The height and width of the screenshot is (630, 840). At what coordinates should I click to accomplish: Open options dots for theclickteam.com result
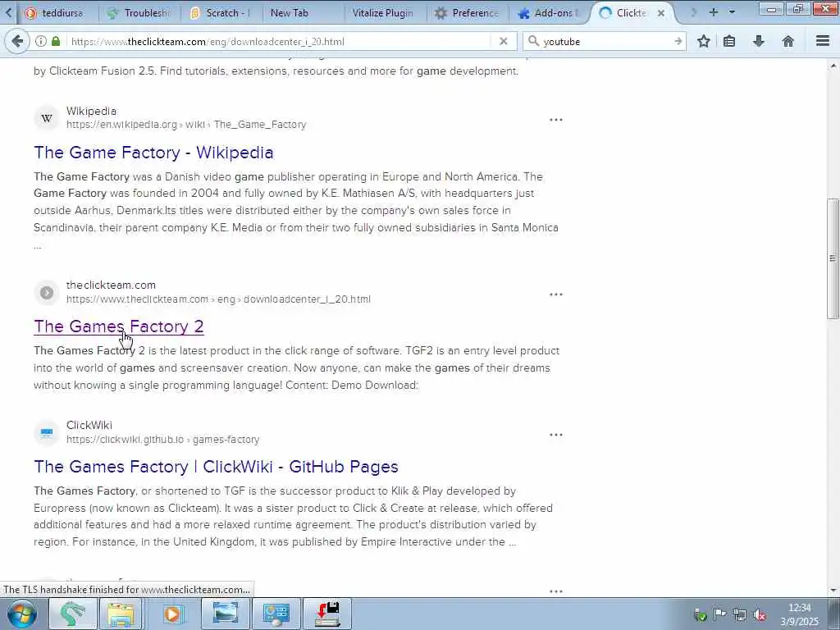tap(556, 294)
